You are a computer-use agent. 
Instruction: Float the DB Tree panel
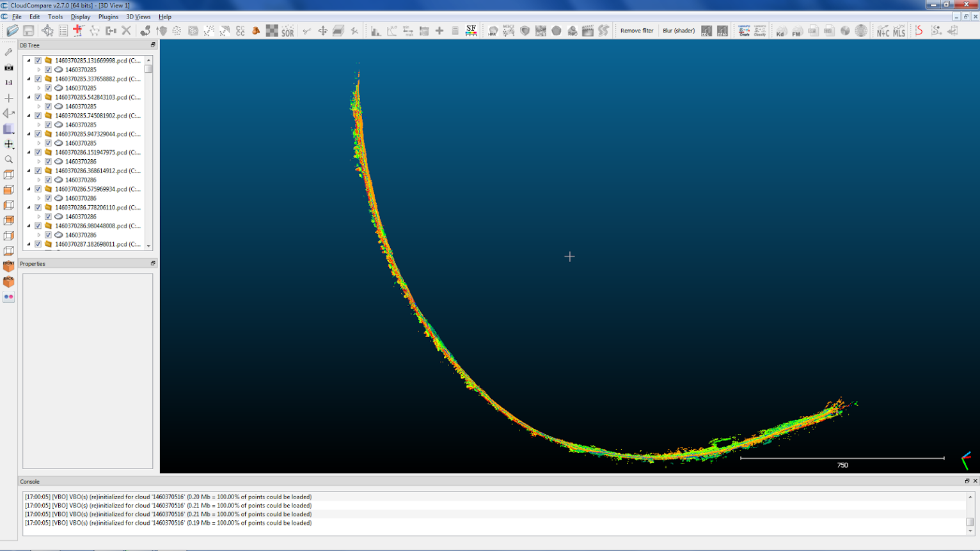point(153,45)
